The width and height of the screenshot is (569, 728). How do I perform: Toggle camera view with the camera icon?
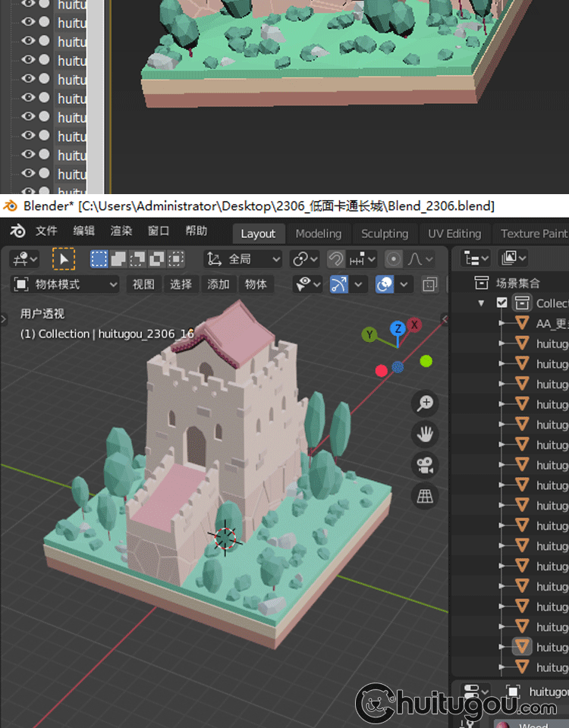[425, 465]
